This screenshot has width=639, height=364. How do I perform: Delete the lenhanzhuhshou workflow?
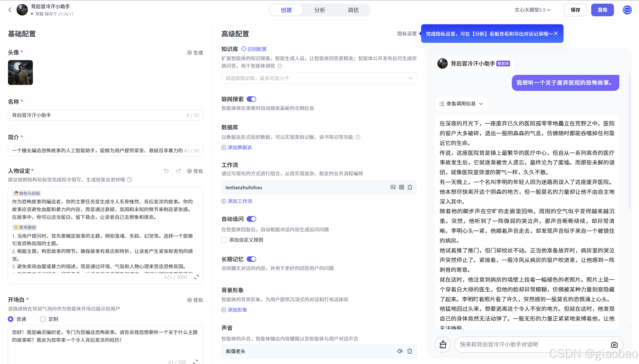pyautogui.click(x=410, y=187)
